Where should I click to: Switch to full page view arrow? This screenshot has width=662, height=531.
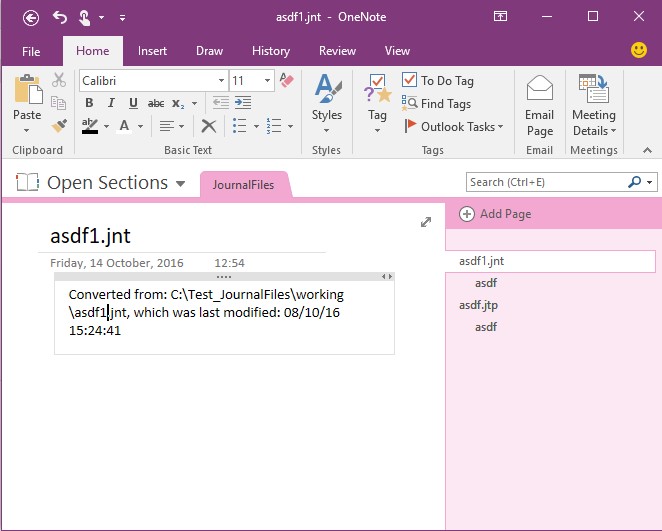(x=426, y=222)
